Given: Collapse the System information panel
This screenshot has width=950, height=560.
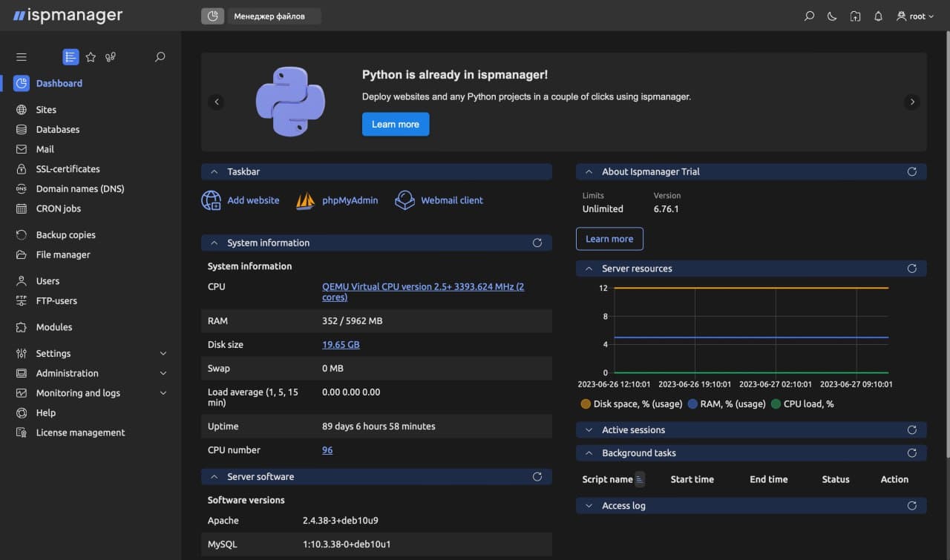Looking at the screenshot, I should 214,243.
